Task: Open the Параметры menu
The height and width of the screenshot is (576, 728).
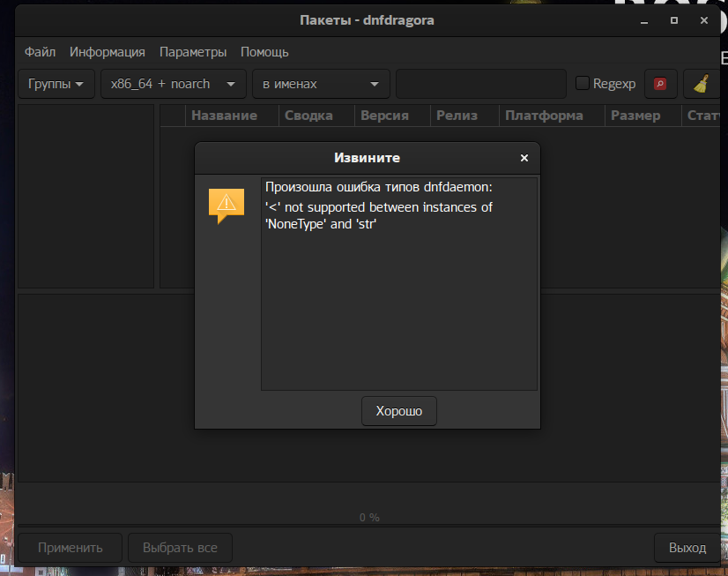Action: (193, 52)
